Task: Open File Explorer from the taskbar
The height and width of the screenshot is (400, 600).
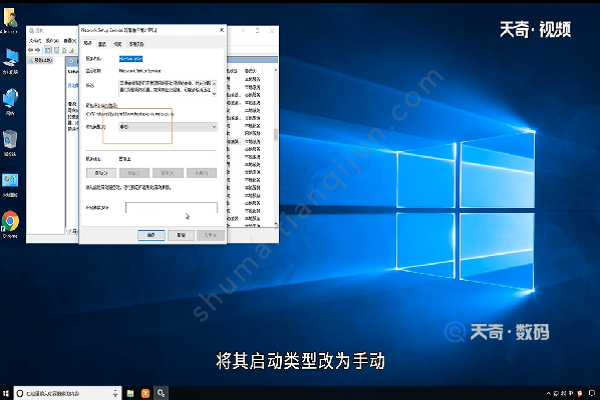Action: pos(130,393)
